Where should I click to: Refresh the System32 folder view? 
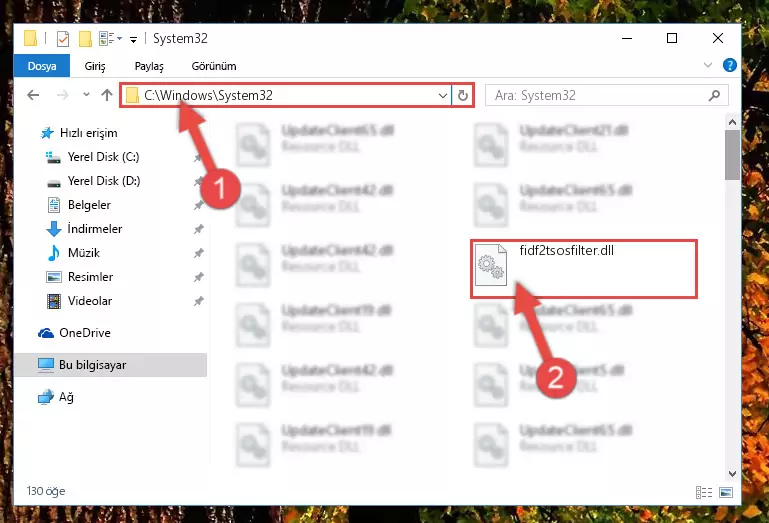tap(462, 95)
